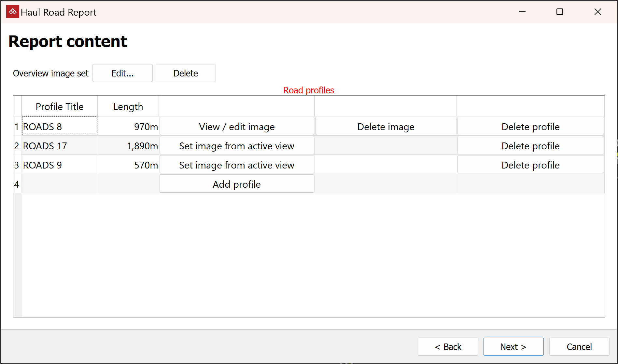618x364 pixels.
Task: Select the ROADS 17 title cell
Action: (60, 146)
